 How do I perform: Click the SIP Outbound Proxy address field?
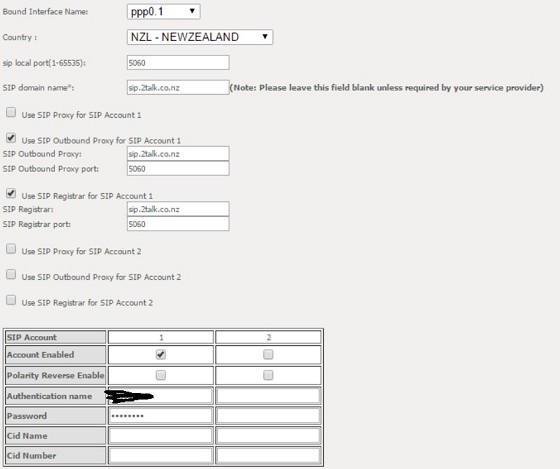178,154
